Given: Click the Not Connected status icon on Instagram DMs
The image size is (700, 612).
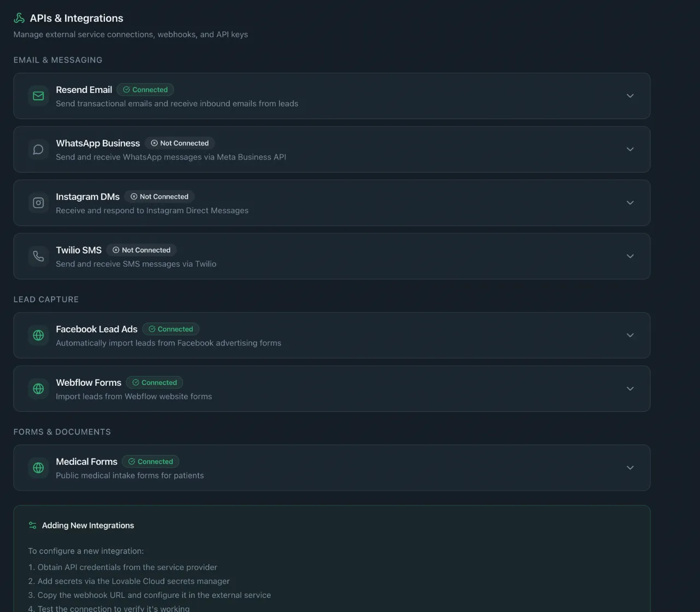Looking at the screenshot, I should [x=134, y=197].
